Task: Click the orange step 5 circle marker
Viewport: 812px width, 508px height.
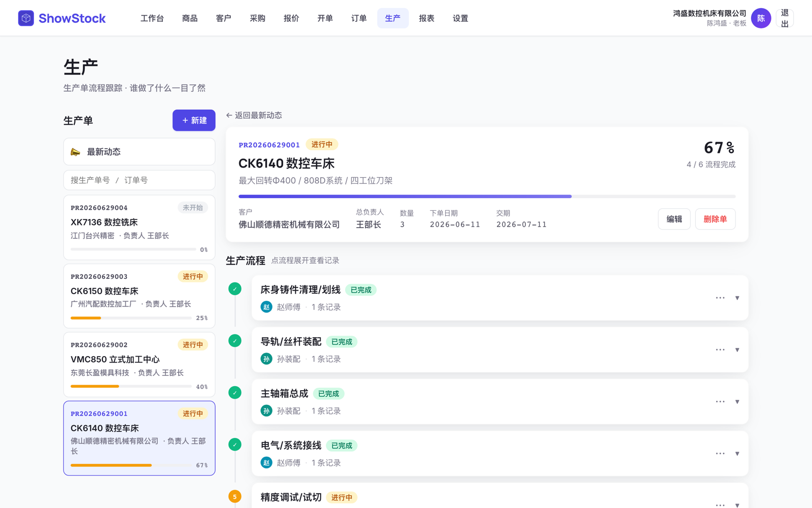Action: pos(235,496)
